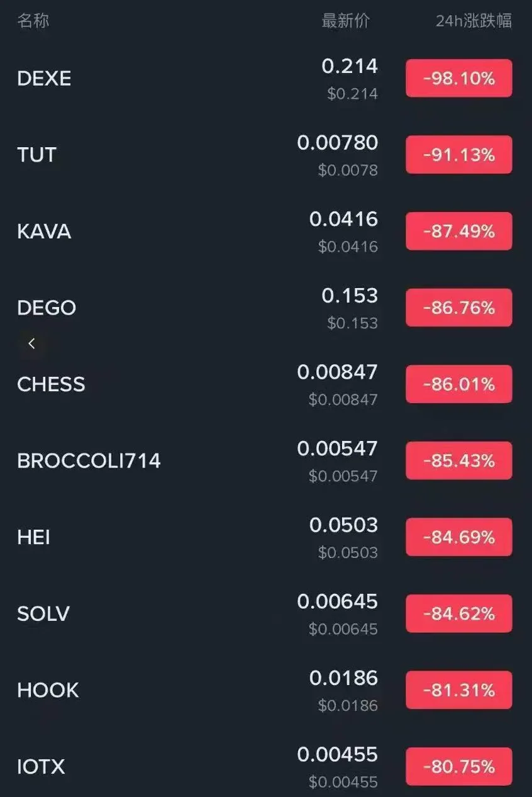Screen dimensions: 532x797
Task: Open the IOTX coin row
Action: (41, 767)
